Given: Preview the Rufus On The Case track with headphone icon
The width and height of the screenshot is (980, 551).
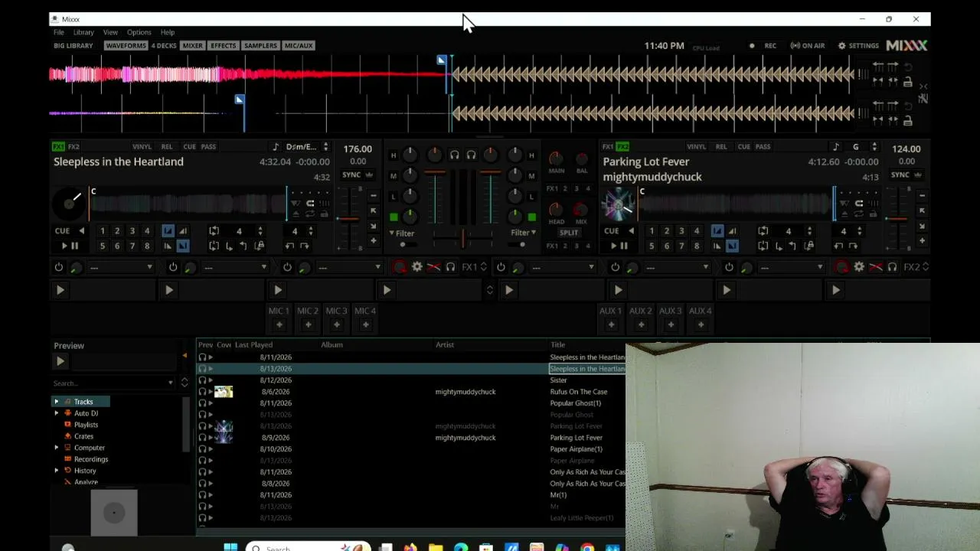Looking at the screenshot, I should [203, 392].
